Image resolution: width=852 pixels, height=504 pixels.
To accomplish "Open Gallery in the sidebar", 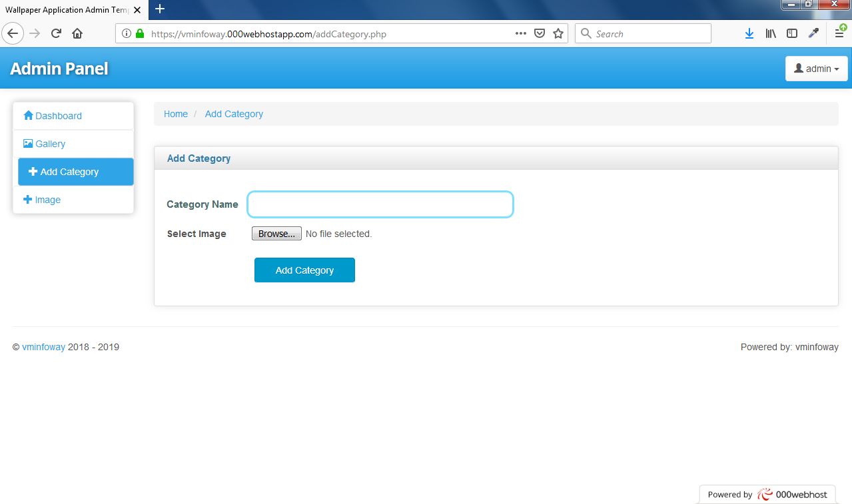I will (73, 144).
